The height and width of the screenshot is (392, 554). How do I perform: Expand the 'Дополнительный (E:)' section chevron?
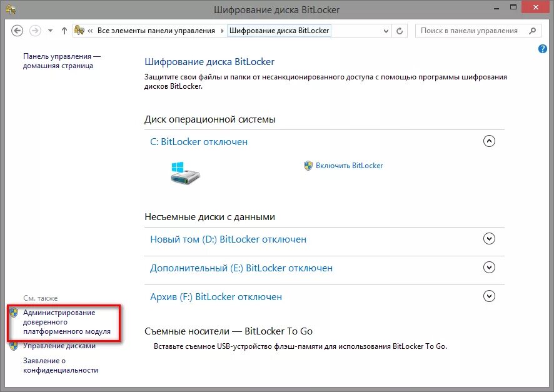(489, 268)
